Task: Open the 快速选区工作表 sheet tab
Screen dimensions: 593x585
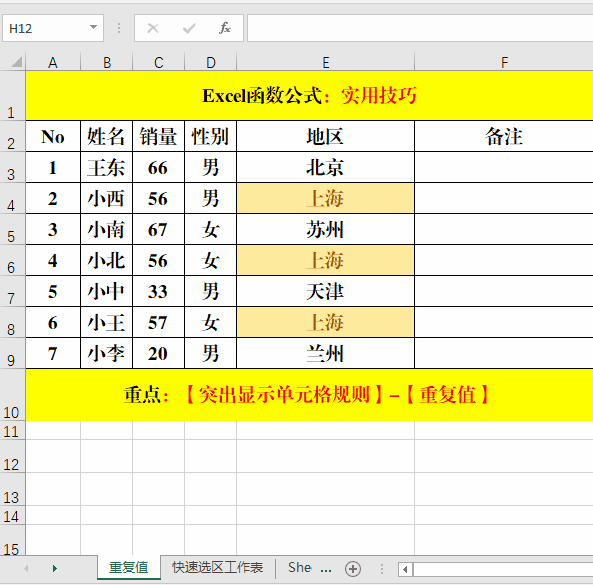Action: (x=217, y=568)
